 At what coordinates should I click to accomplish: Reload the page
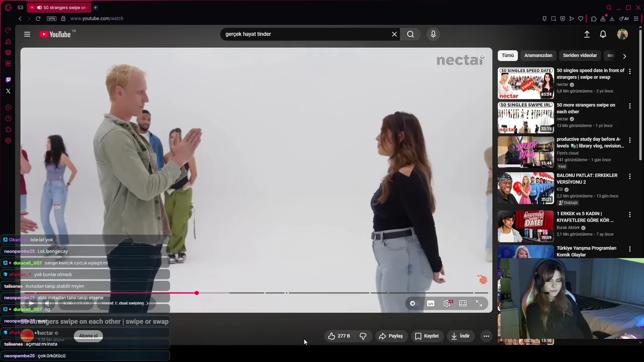[x=38, y=19]
